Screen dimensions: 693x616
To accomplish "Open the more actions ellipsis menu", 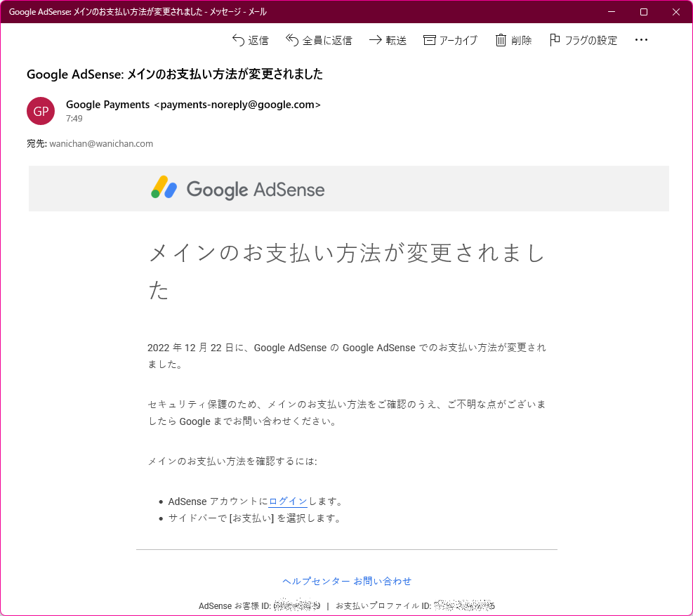I will click(641, 40).
